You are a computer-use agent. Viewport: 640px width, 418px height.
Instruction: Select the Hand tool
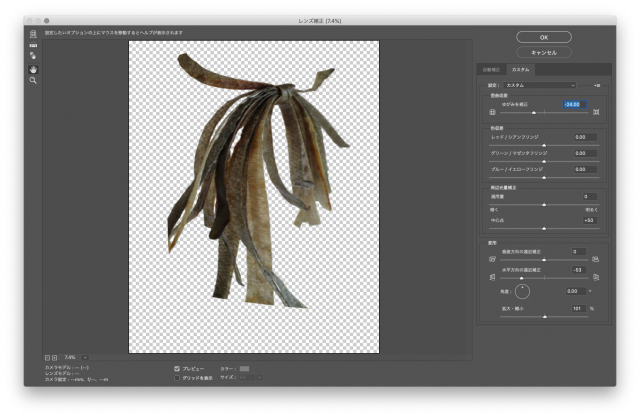tap(33, 69)
